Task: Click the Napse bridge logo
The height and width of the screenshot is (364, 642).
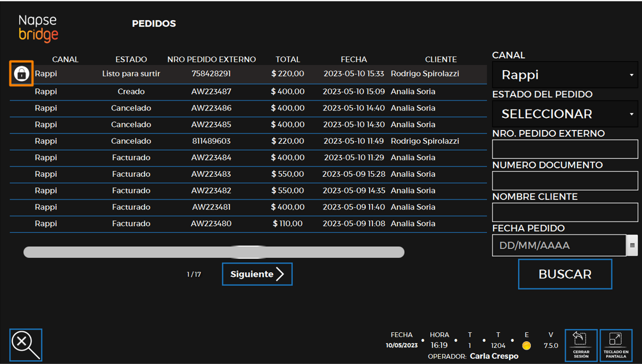Action: [x=38, y=28]
